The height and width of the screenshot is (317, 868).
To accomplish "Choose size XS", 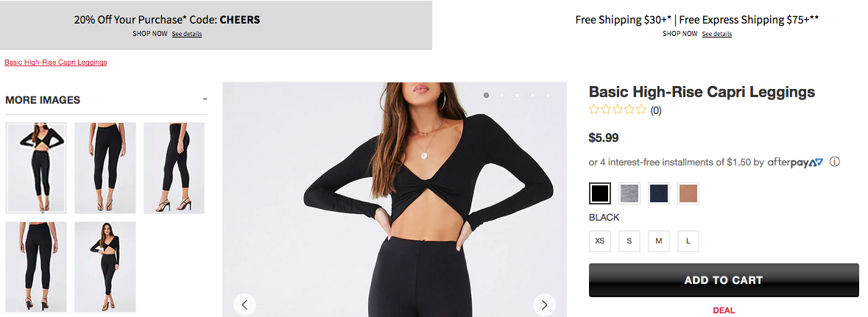I will click(599, 241).
